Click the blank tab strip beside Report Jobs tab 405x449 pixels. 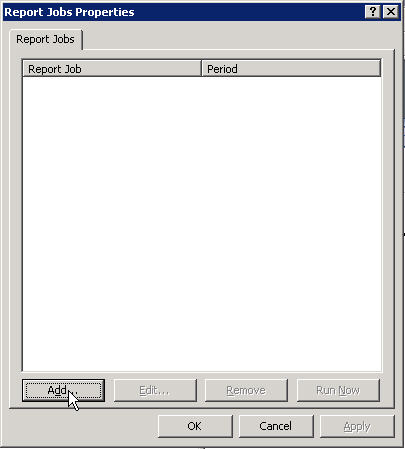coord(238,39)
